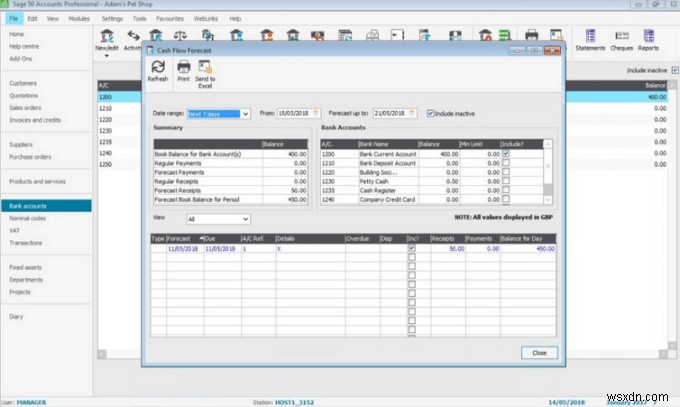This screenshot has width=680, height=407.
Task: Open the Settings menu
Action: [112, 19]
